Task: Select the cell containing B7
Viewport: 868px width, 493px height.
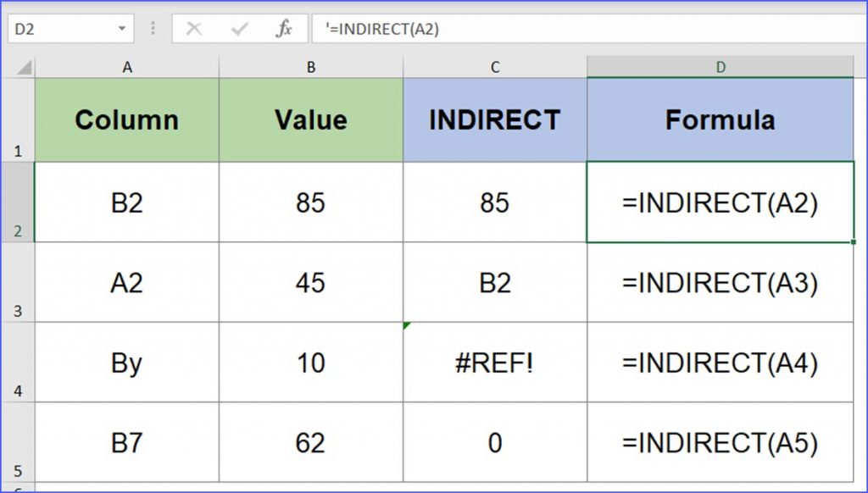Action: click(x=125, y=443)
